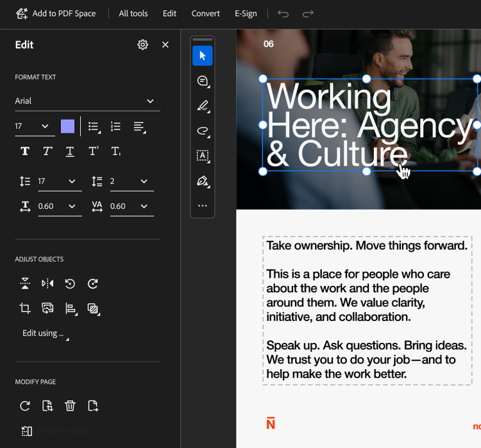Viewport: 481px width, 448px height.
Task: Open text alignment options
Action: [140, 127]
